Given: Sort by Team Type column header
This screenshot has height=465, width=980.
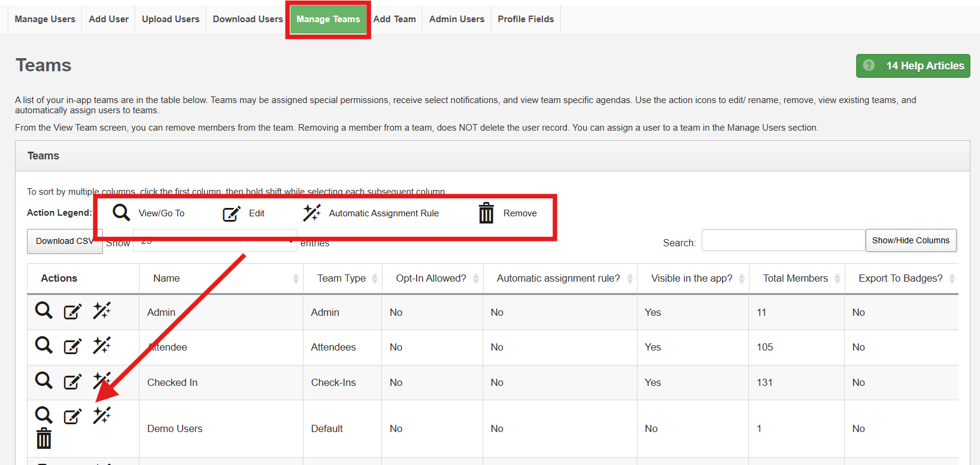Looking at the screenshot, I should [x=342, y=279].
